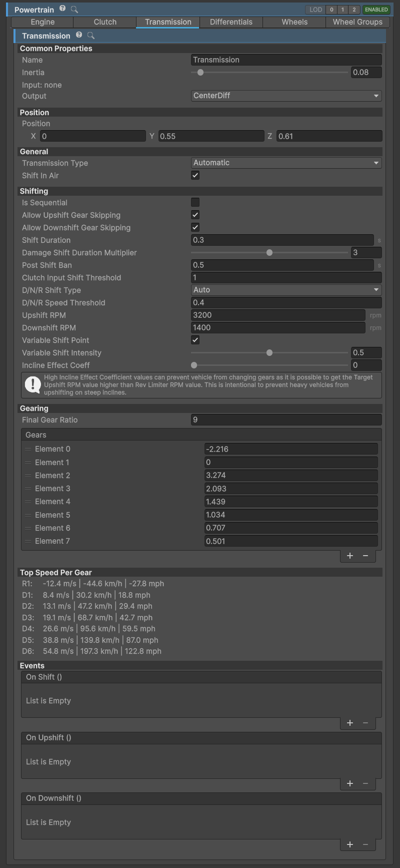Screen dimensions: 400x868
Task: Edit D/N/R Speed Threshold field
Action: click(286, 302)
